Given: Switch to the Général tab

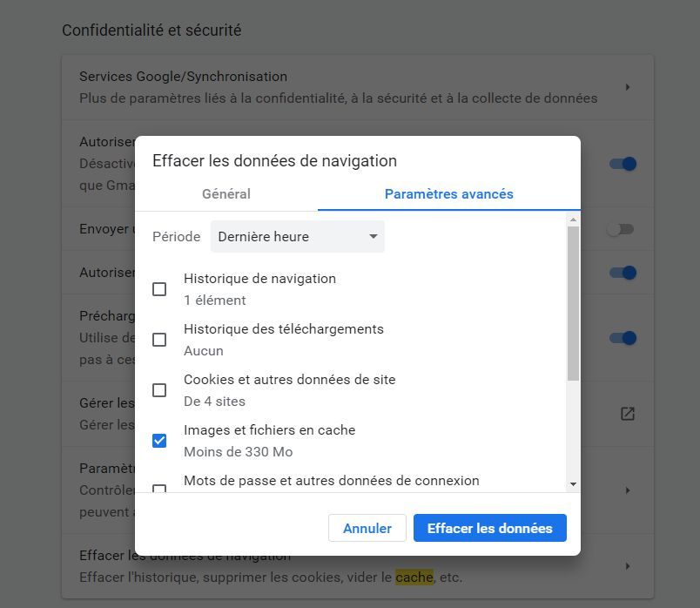Looking at the screenshot, I should tap(226, 194).
